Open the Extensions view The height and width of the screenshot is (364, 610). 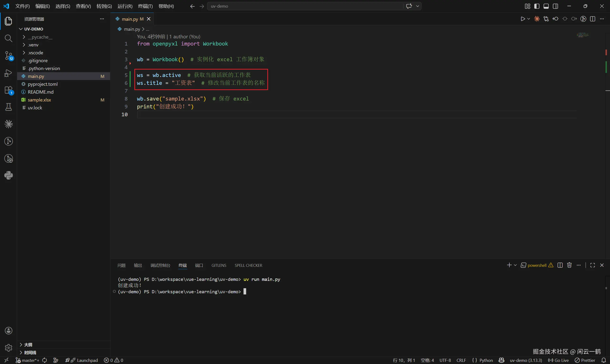(8, 90)
